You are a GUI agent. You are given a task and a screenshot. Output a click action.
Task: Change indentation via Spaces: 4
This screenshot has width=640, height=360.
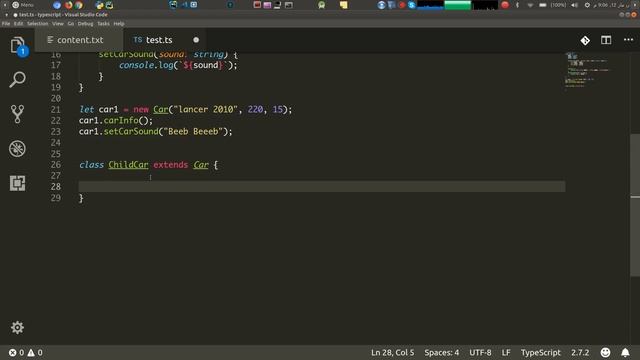pos(441,352)
